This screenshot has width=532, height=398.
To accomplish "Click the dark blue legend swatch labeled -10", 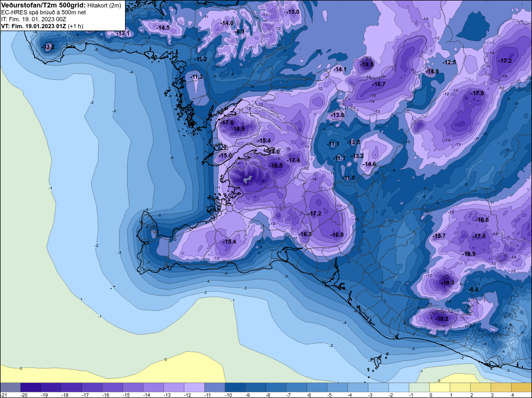I will tap(235, 387).
